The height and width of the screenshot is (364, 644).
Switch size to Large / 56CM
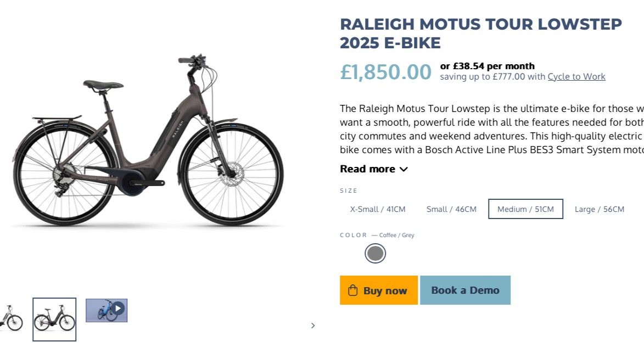[x=599, y=209]
